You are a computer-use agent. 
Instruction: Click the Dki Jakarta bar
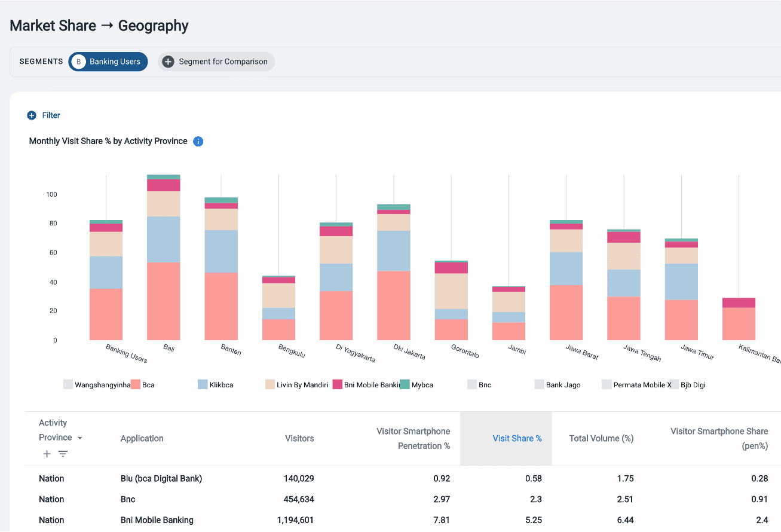point(394,273)
